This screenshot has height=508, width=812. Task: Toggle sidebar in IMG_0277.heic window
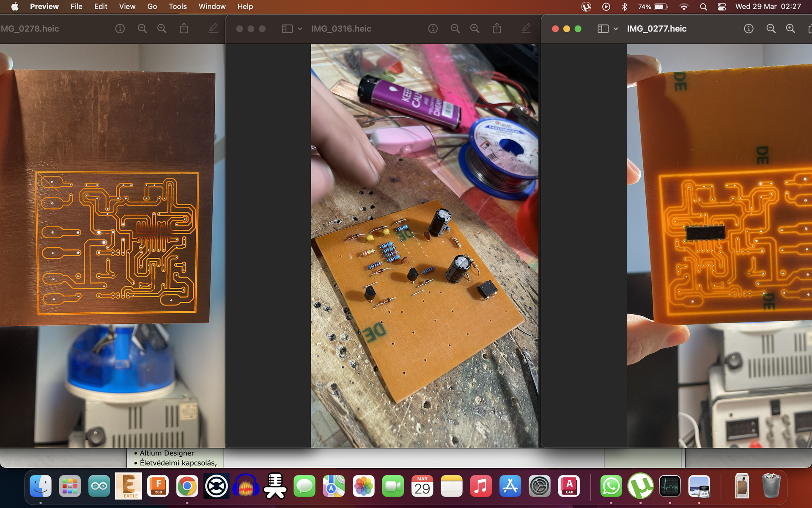(x=603, y=29)
